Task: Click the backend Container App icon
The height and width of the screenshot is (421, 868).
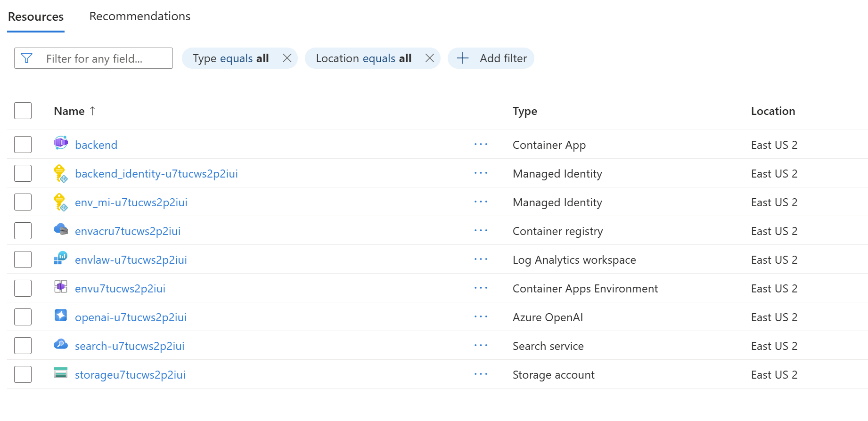Action: [x=61, y=143]
